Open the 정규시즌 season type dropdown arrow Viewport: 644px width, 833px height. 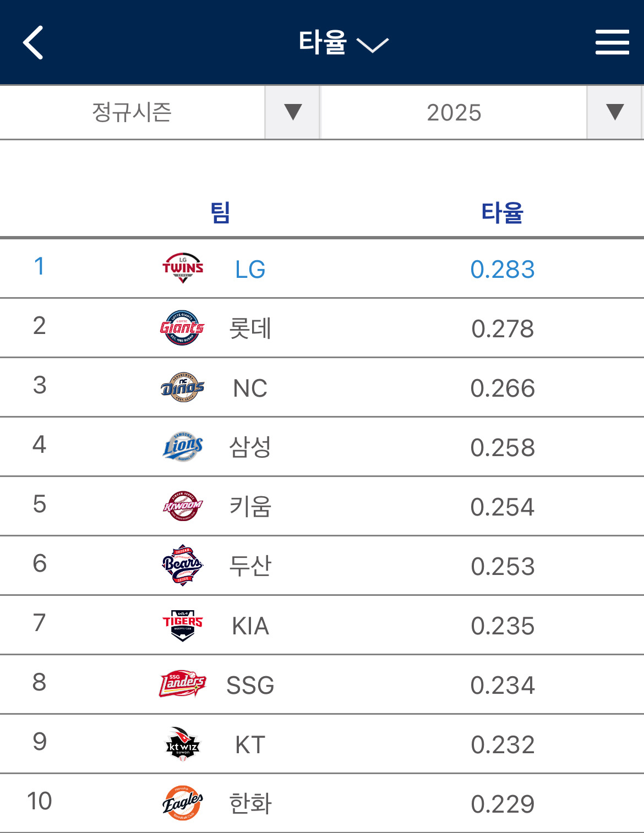coord(292,112)
